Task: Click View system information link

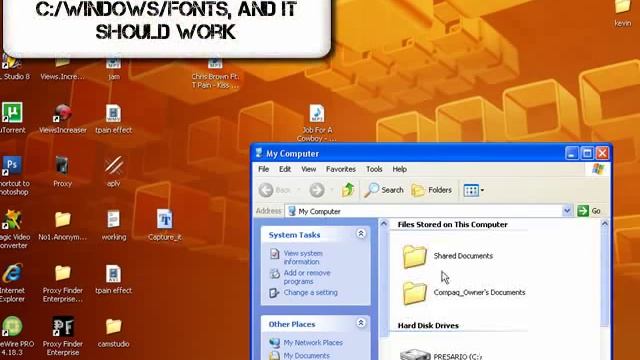Action: point(303,258)
